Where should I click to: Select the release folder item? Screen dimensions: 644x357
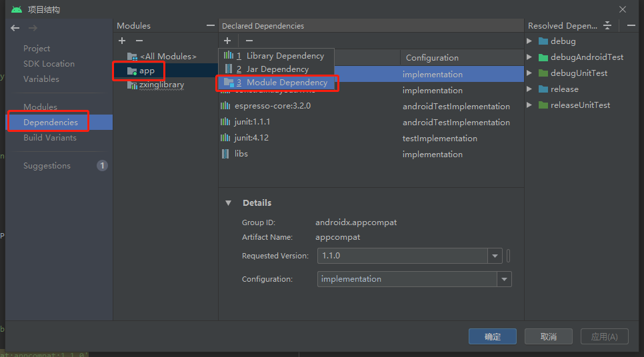(x=559, y=89)
